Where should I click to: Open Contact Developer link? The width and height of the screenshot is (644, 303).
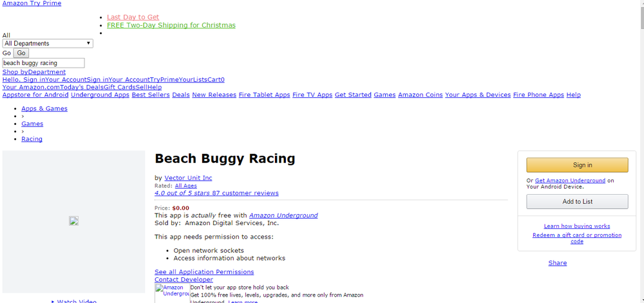(184, 280)
